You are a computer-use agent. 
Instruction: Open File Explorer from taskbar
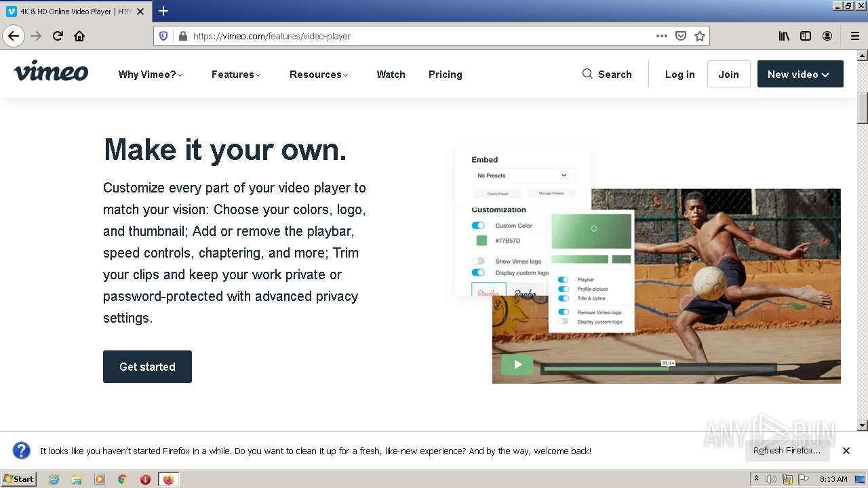point(77,479)
